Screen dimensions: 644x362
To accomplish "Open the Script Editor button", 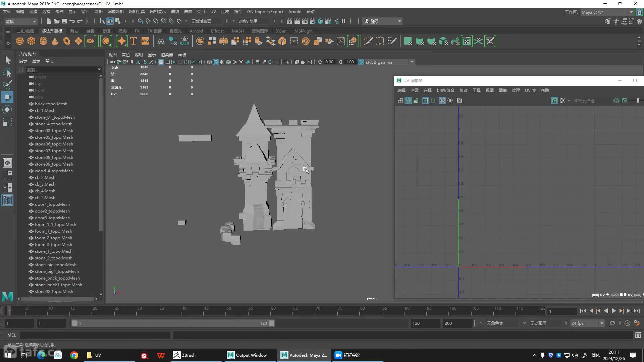I will (638, 335).
